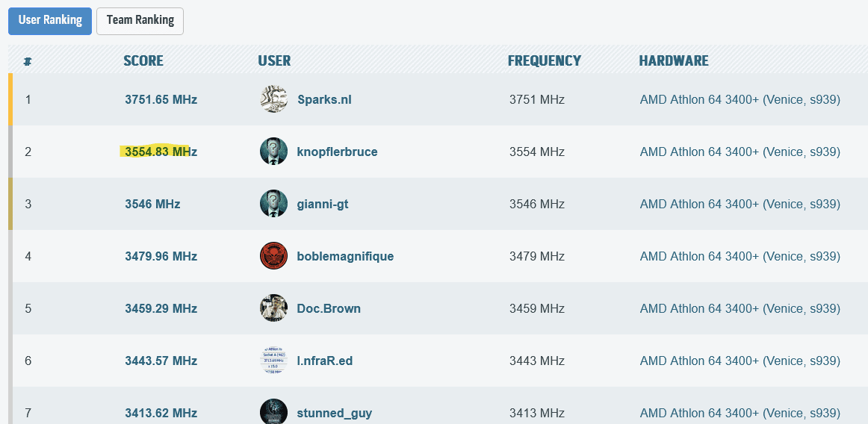
Task: Visit Sparks.nl user profile link
Action: pyautogui.click(x=324, y=99)
